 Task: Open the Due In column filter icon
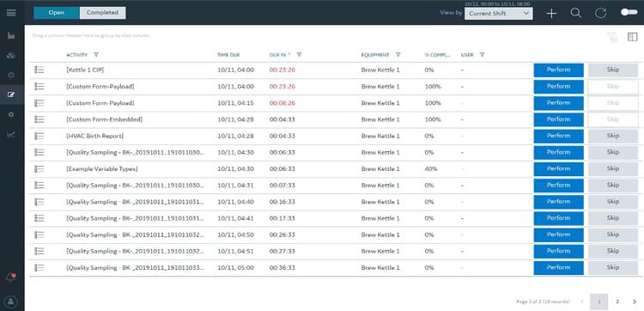point(299,55)
